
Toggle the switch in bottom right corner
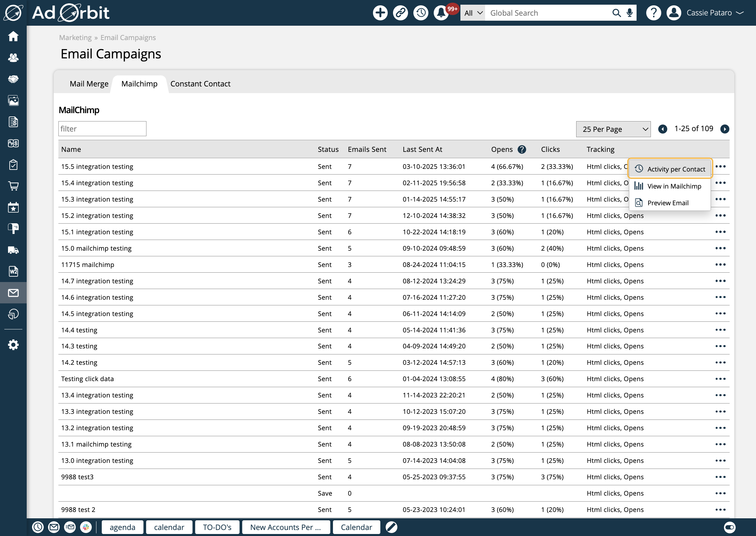(x=729, y=527)
